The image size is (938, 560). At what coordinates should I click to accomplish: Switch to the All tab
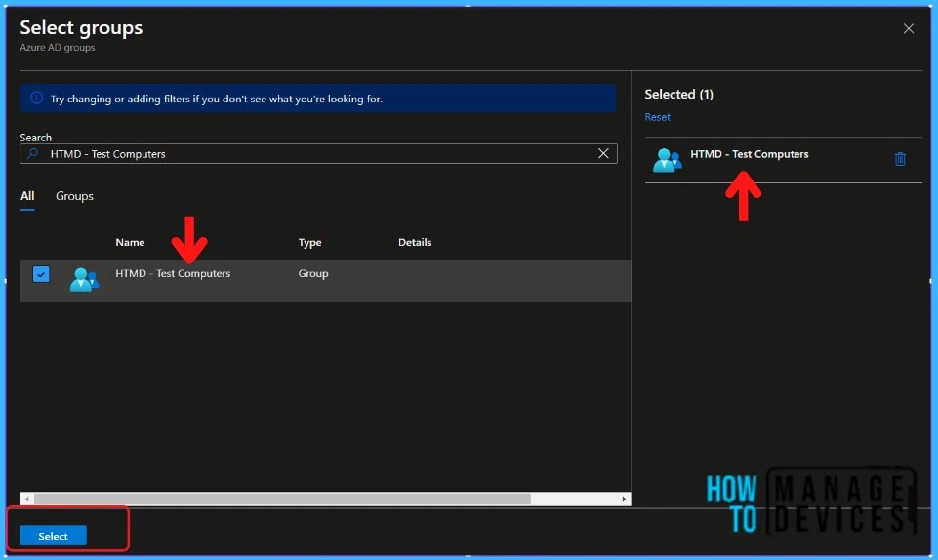click(x=27, y=196)
